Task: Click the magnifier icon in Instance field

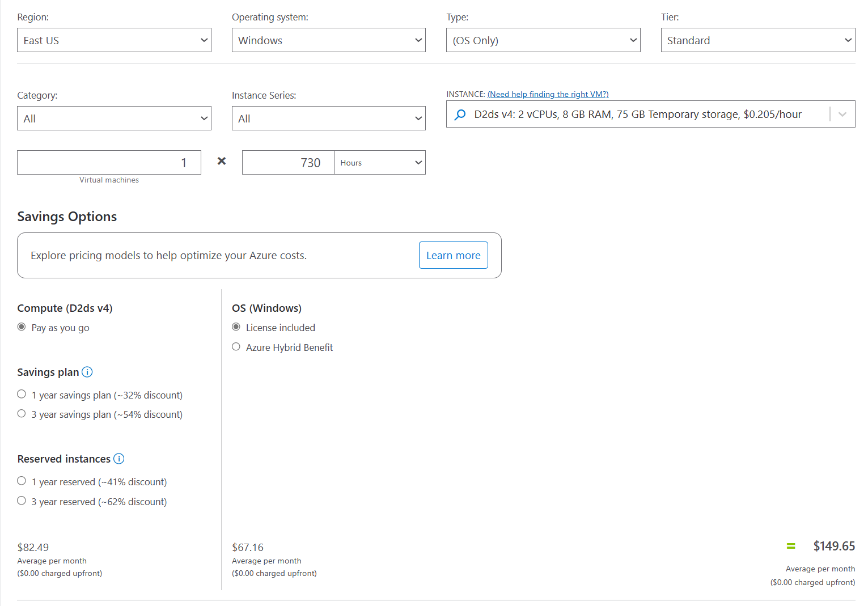Action: (460, 115)
